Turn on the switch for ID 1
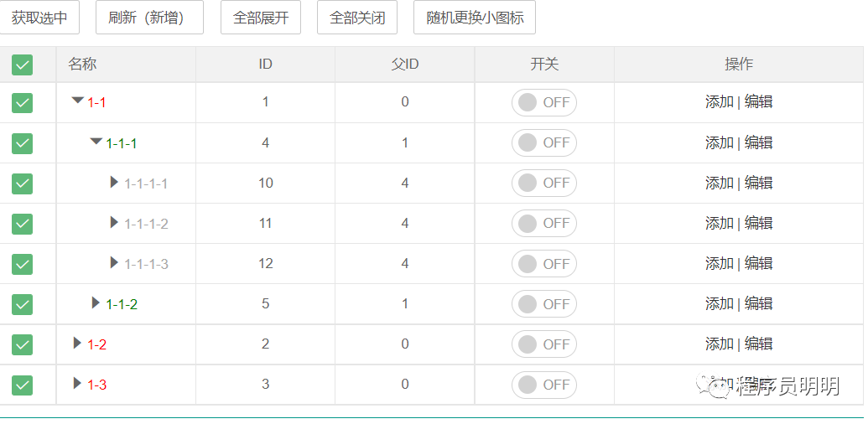The height and width of the screenshot is (424, 868). (544, 103)
